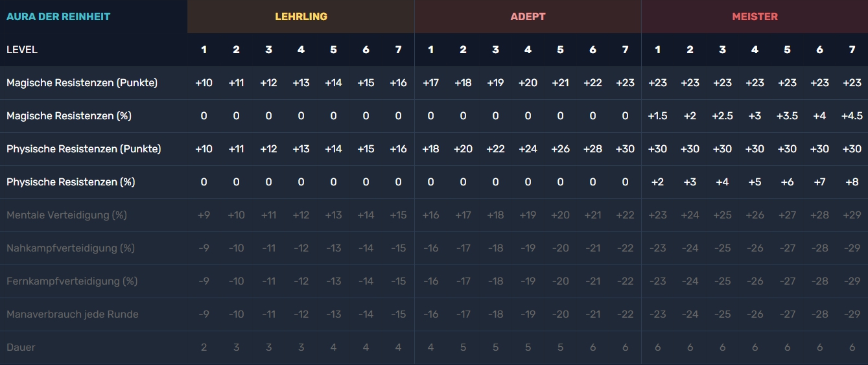This screenshot has height=365, width=868.
Task: Click the AURA DER REINHEIT title
Action: tap(58, 17)
